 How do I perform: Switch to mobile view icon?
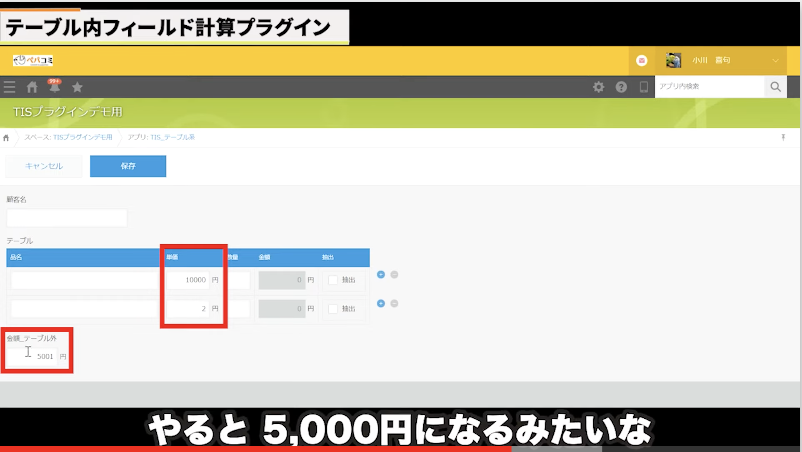(643, 88)
